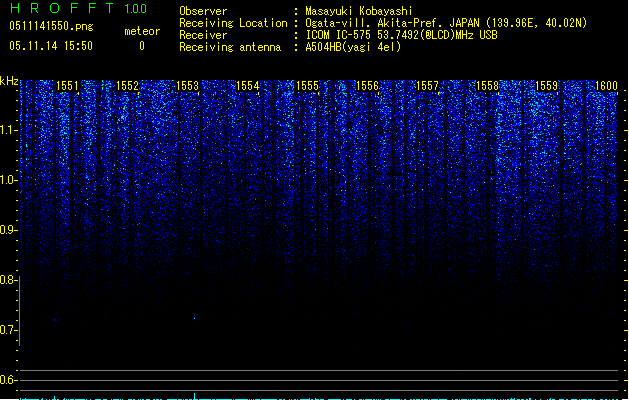Click the meteor count value 0
Viewport: 629px width, 400px height.
tap(142, 46)
